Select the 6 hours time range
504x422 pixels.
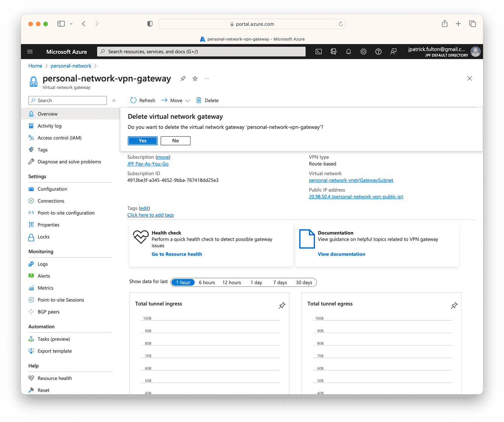point(207,283)
